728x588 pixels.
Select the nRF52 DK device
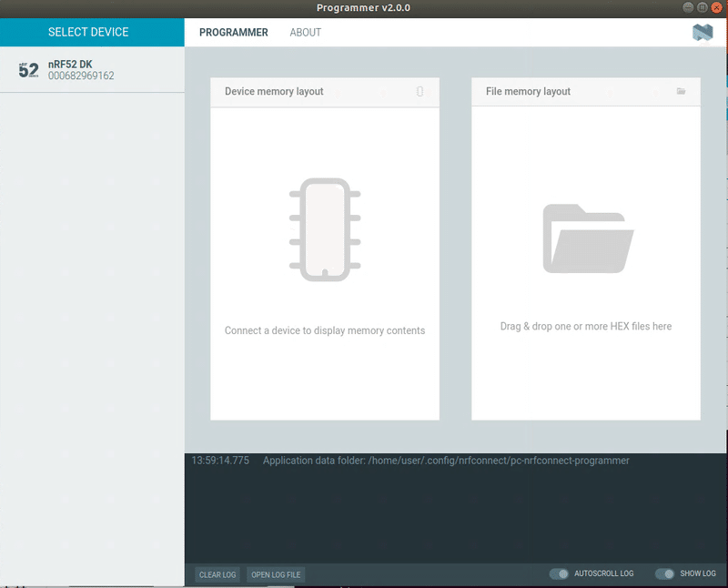92,70
